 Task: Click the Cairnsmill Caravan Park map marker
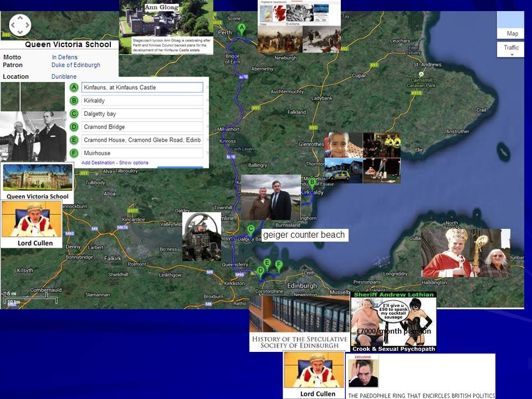[421, 74]
